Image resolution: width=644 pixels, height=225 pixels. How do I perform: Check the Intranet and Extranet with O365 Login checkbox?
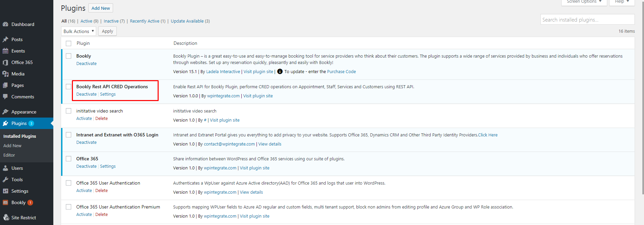69,135
